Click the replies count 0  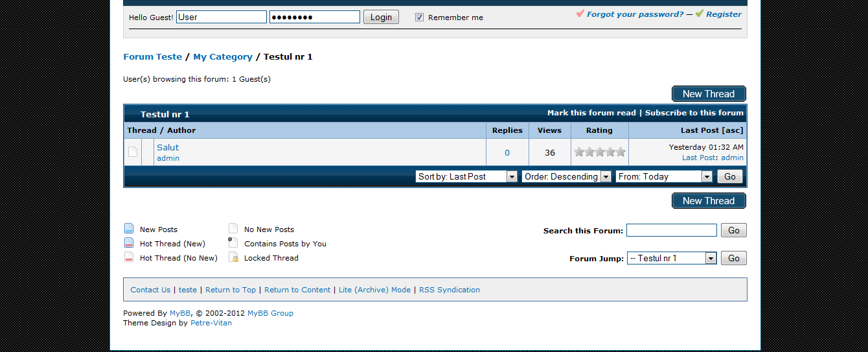tap(507, 153)
